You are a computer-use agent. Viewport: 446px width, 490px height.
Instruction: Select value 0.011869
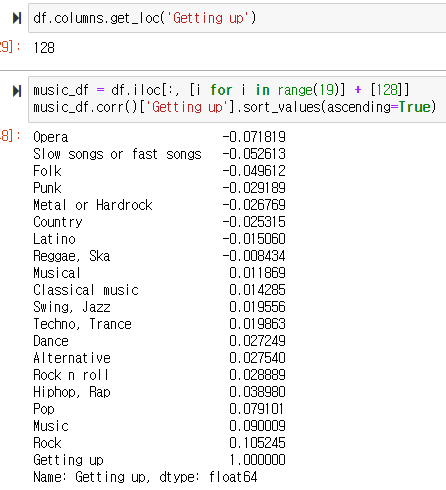pos(257,273)
